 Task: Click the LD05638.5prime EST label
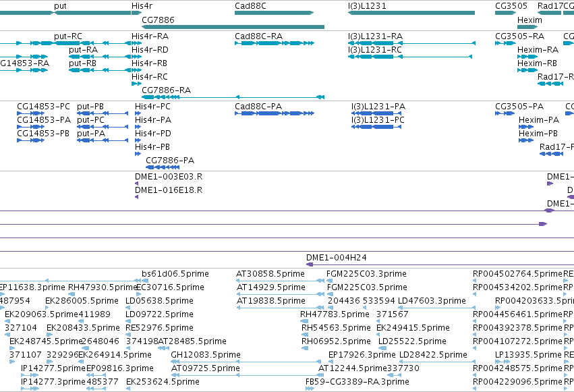(x=159, y=301)
